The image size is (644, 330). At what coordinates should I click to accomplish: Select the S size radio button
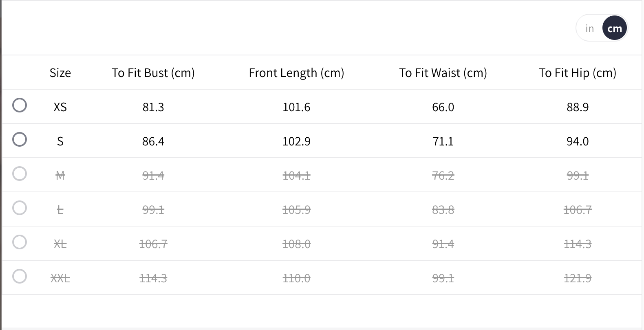20,139
